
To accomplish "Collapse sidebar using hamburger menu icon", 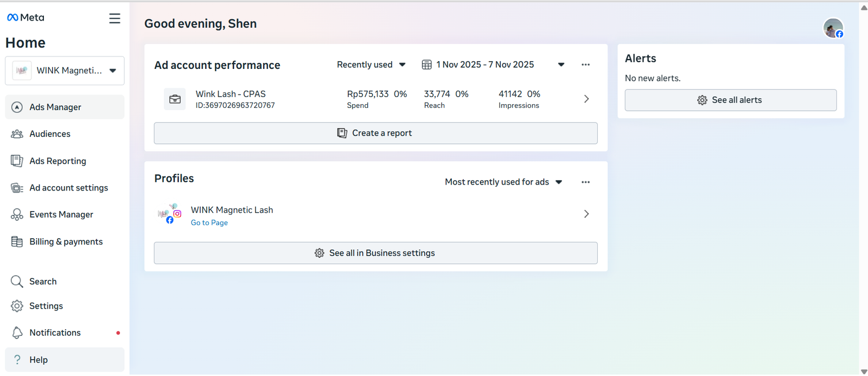I will tap(114, 18).
